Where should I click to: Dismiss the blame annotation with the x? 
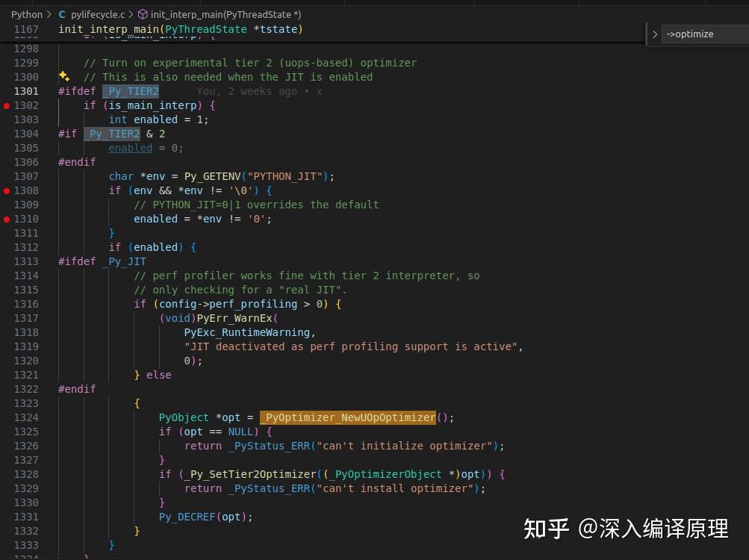319,91
